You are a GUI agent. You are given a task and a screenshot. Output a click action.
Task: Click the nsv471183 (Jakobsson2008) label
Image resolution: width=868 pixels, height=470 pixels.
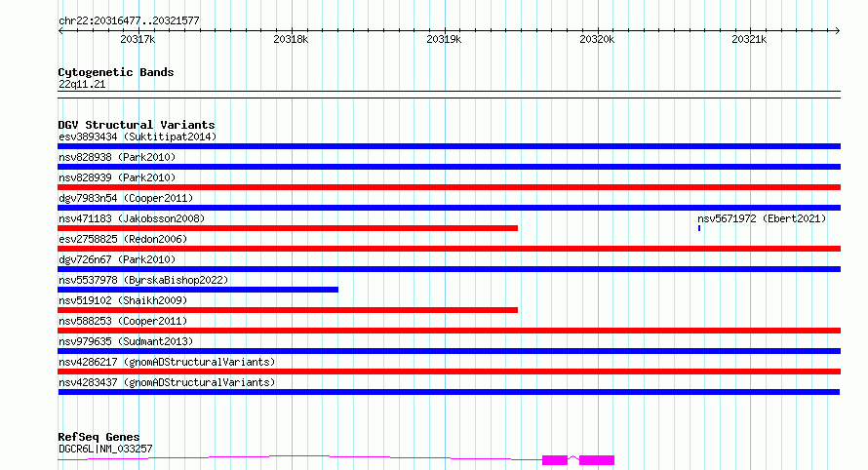(x=132, y=218)
